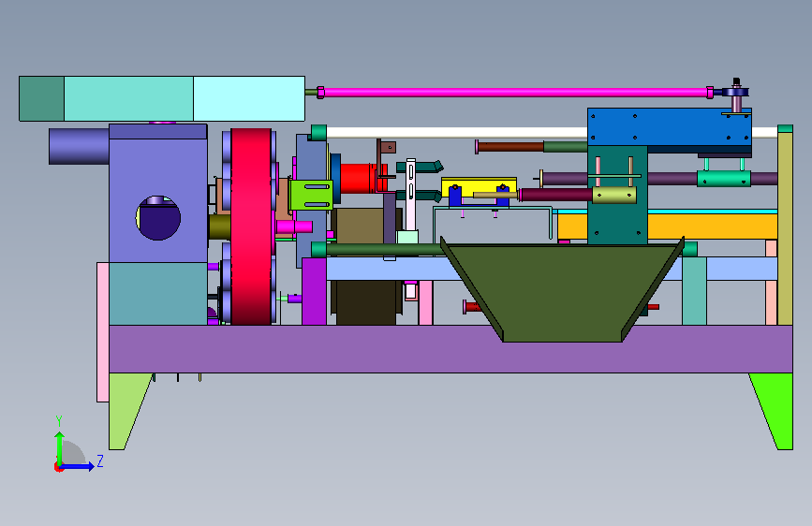The height and width of the screenshot is (526, 812).
Task: Select the lime green slotted bracket
Action: point(311,195)
